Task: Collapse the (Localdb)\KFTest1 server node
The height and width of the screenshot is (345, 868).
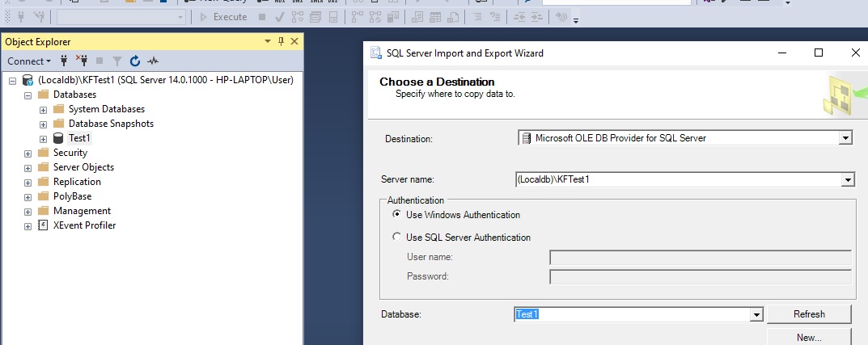Action: [13, 81]
